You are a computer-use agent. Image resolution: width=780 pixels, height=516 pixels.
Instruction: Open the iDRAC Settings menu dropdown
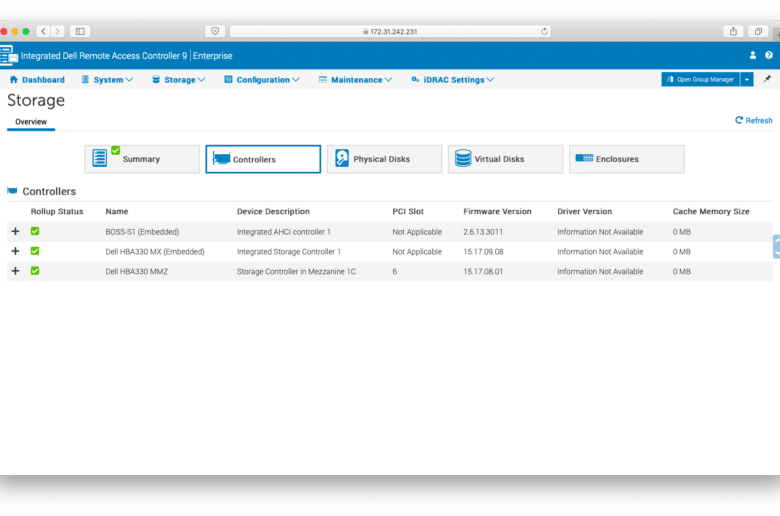453,80
